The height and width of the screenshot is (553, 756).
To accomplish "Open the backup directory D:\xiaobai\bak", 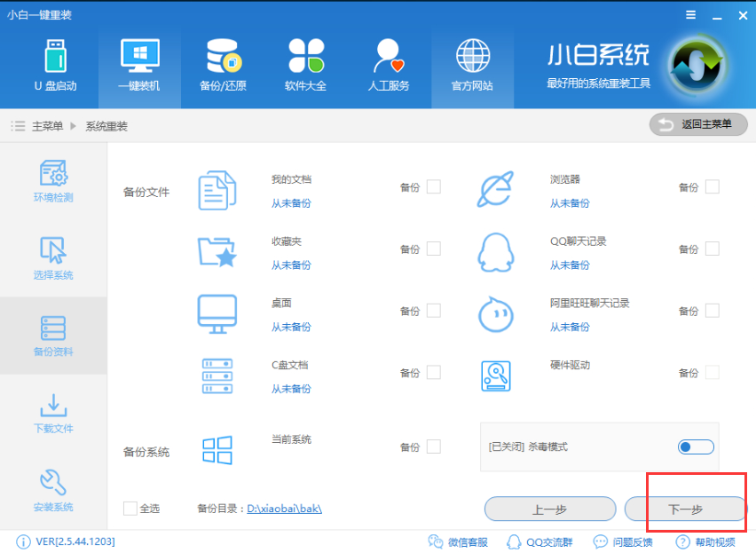I will [x=286, y=509].
